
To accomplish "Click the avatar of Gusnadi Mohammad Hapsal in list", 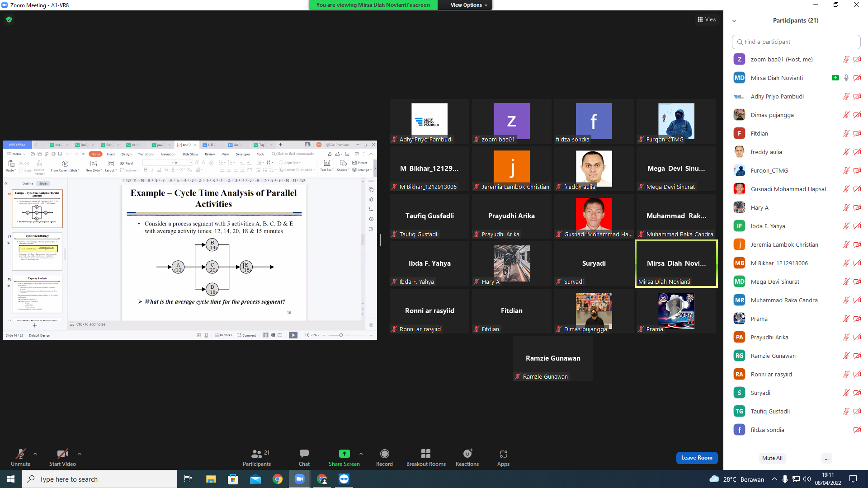I will [739, 189].
